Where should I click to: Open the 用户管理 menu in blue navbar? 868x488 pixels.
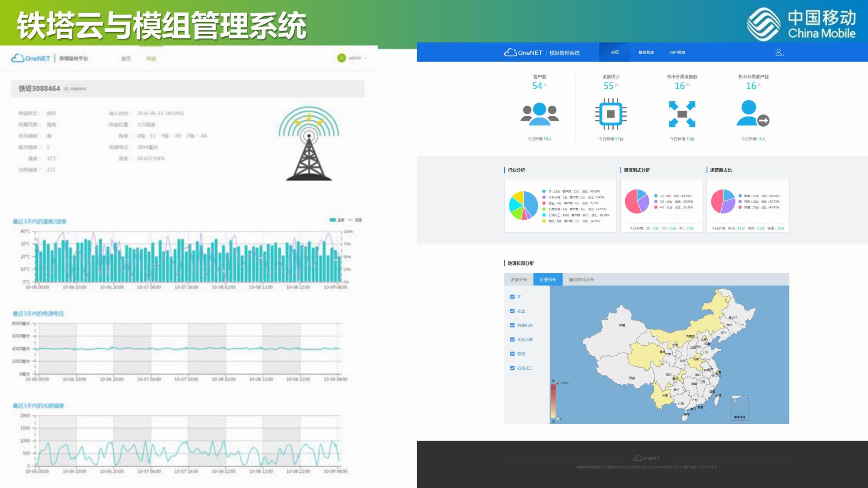click(677, 52)
